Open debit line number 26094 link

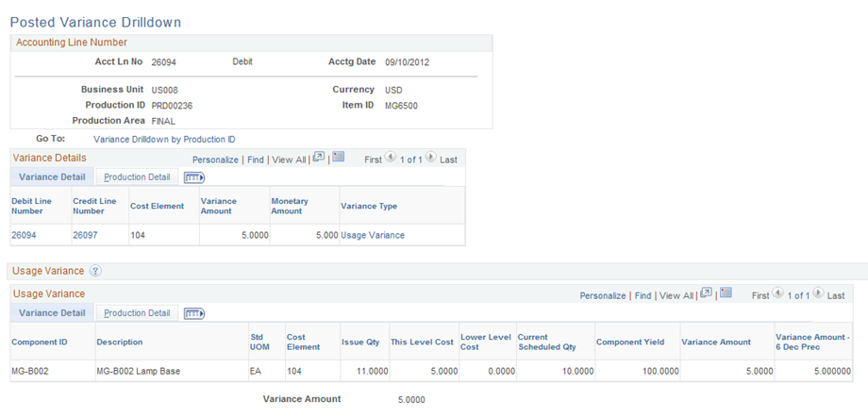pos(24,235)
